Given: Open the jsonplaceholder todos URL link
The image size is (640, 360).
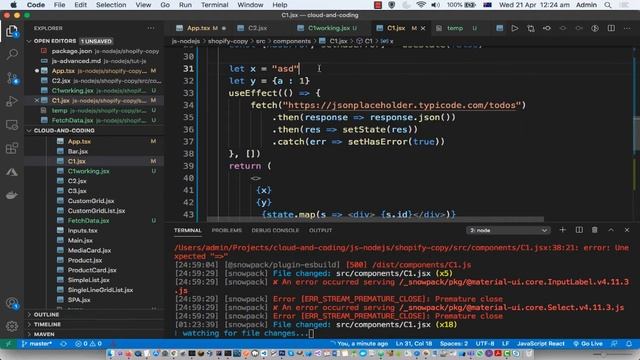Looking at the screenshot, I should point(402,105).
